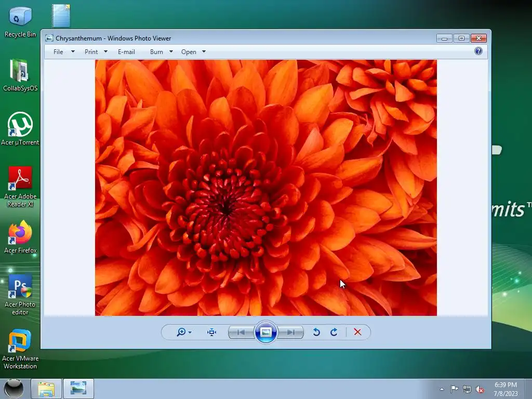The width and height of the screenshot is (532, 399).
Task: Select the Acer VMware Workstation shortcut
Action: (20, 349)
